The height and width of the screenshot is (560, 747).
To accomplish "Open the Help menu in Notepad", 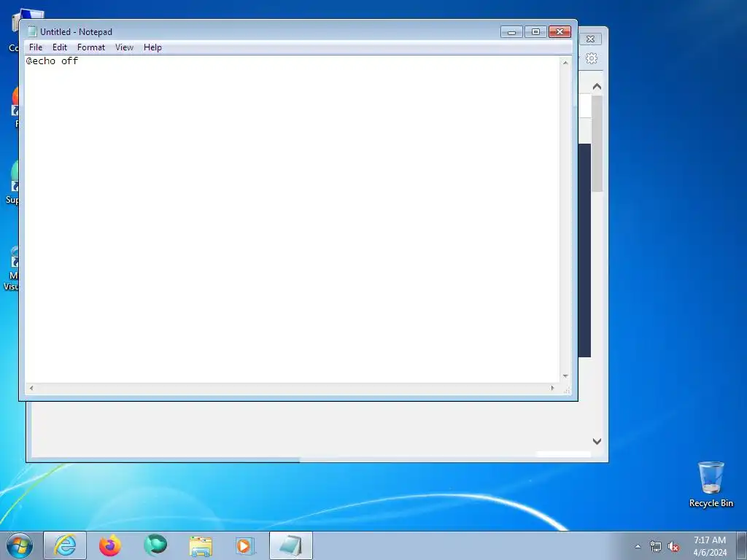I will [x=153, y=47].
